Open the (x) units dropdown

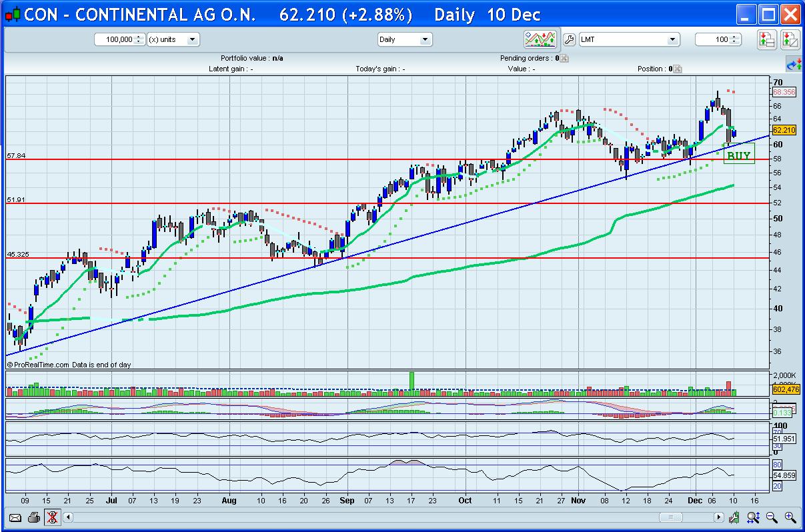coord(173,39)
